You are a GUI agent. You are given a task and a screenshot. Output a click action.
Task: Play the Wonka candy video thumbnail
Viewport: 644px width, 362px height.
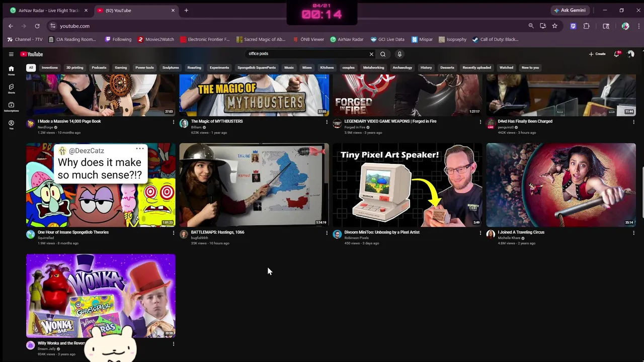point(101,296)
